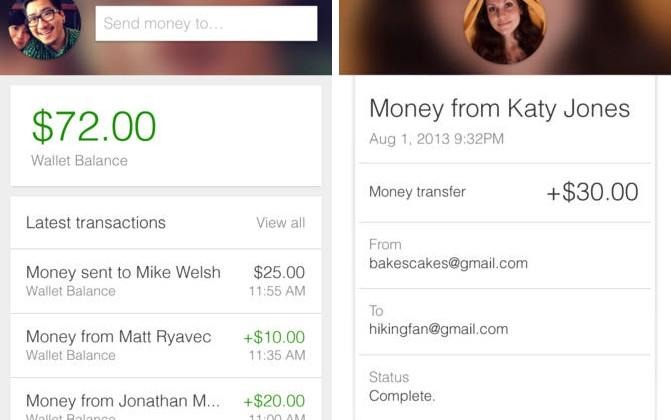The height and width of the screenshot is (420, 671).
Task: Tap the Wallet Balance label under $72.00
Action: (80, 161)
